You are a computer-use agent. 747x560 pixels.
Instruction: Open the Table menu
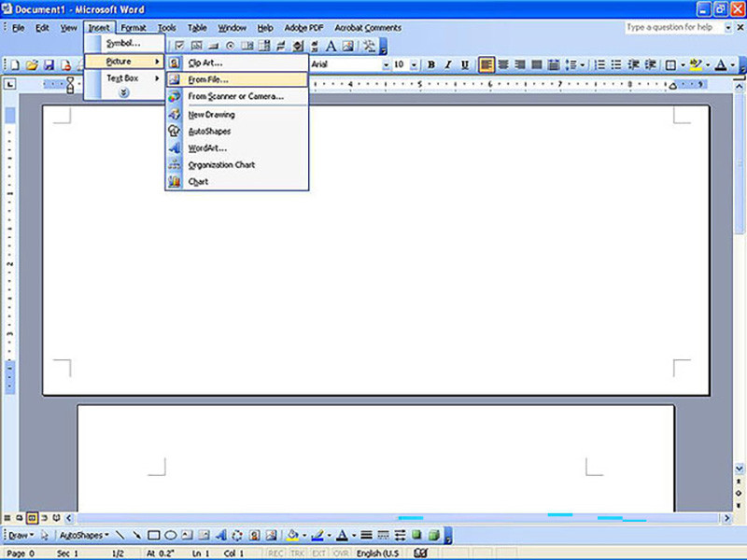tap(197, 28)
